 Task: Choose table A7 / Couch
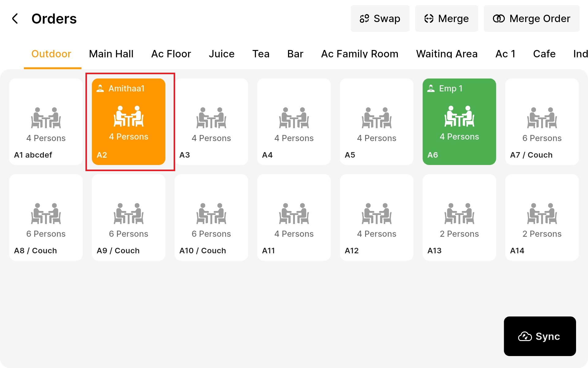[542, 122]
